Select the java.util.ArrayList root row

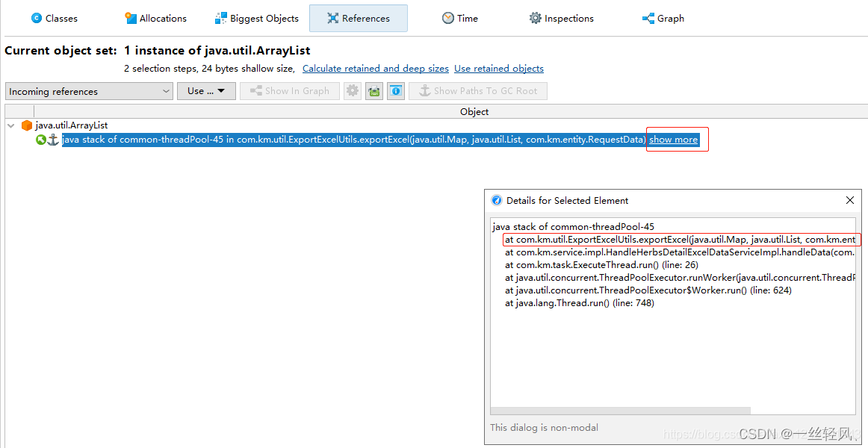[x=72, y=125]
